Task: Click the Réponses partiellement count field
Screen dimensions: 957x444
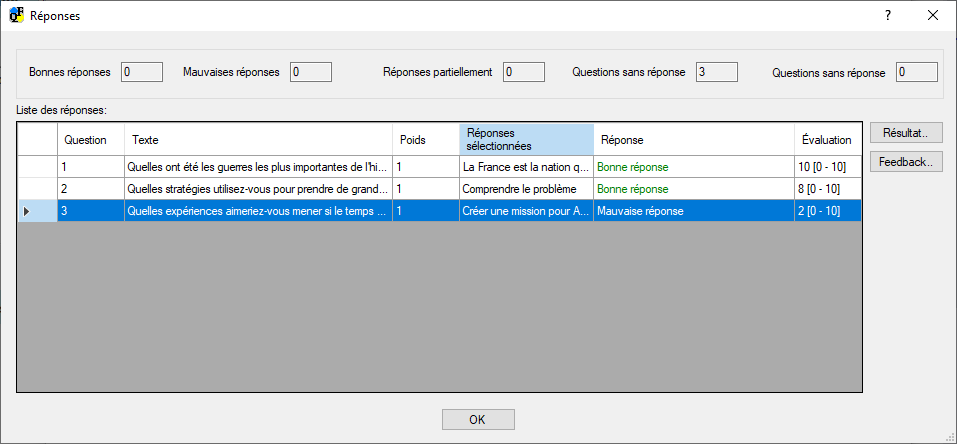Action: coord(523,72)
